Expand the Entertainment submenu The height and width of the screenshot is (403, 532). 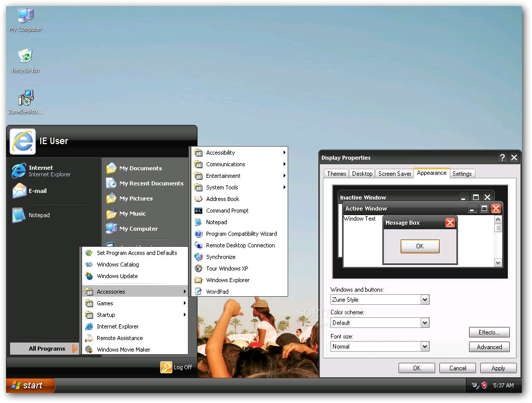[239, 176]
